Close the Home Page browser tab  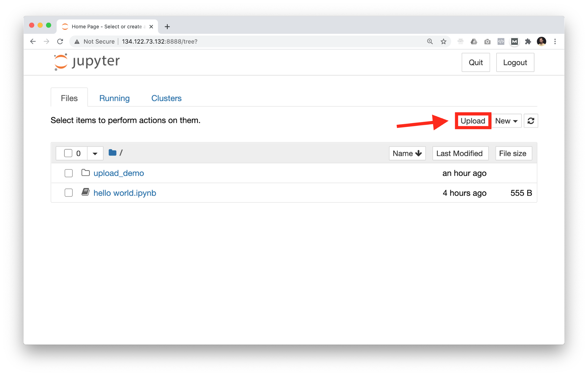[x=151, y=26]
